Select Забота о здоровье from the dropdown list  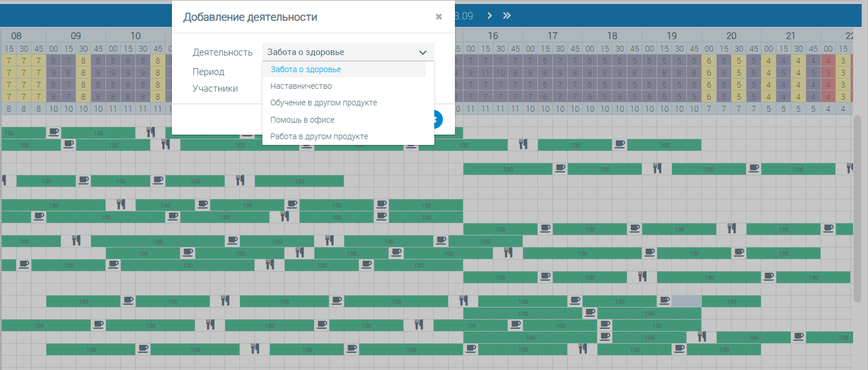pyautogui.click(x=305, y=69)
